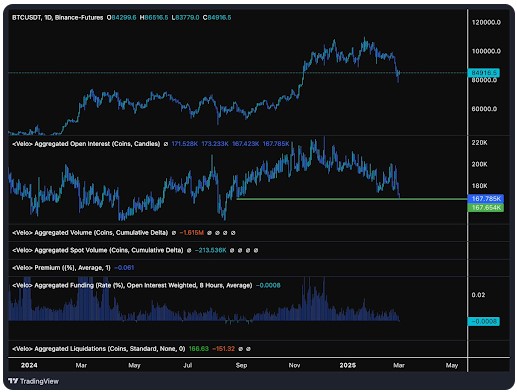
Task: Click the Mar label right after 2024
Action: [x=81, y=365]
